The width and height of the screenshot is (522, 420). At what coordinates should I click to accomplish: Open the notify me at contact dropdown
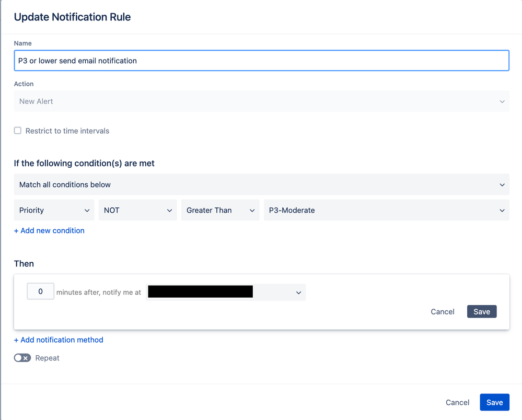tap(226, 292)
